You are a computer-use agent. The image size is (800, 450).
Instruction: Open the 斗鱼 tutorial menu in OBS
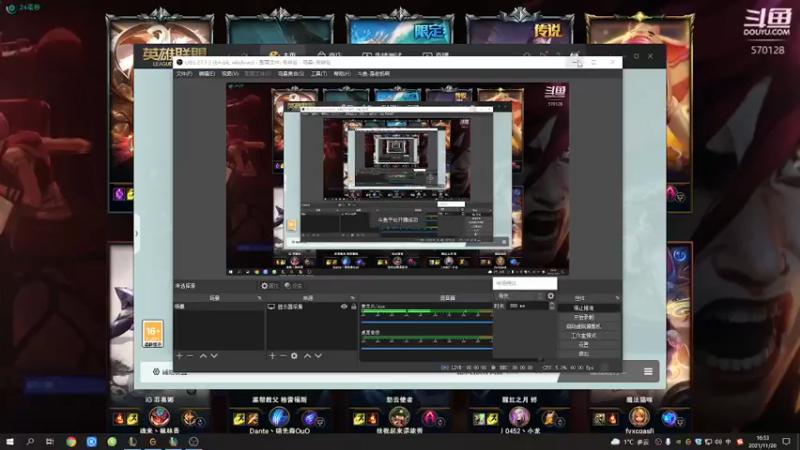373,74
